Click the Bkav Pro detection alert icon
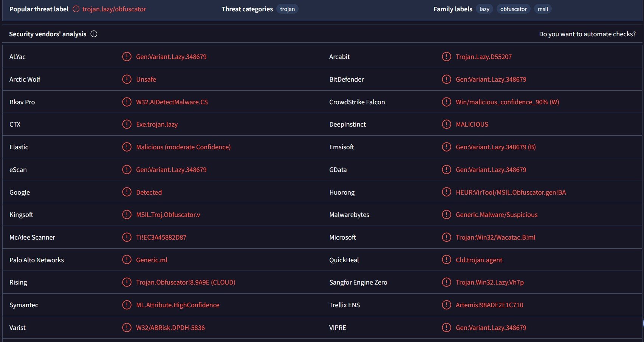 pos(127,102)
